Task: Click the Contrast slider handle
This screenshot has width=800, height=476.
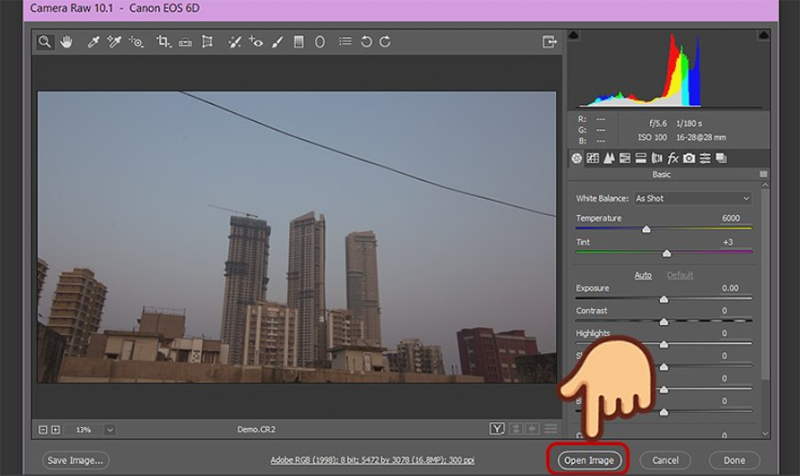Action: point(664,322)
